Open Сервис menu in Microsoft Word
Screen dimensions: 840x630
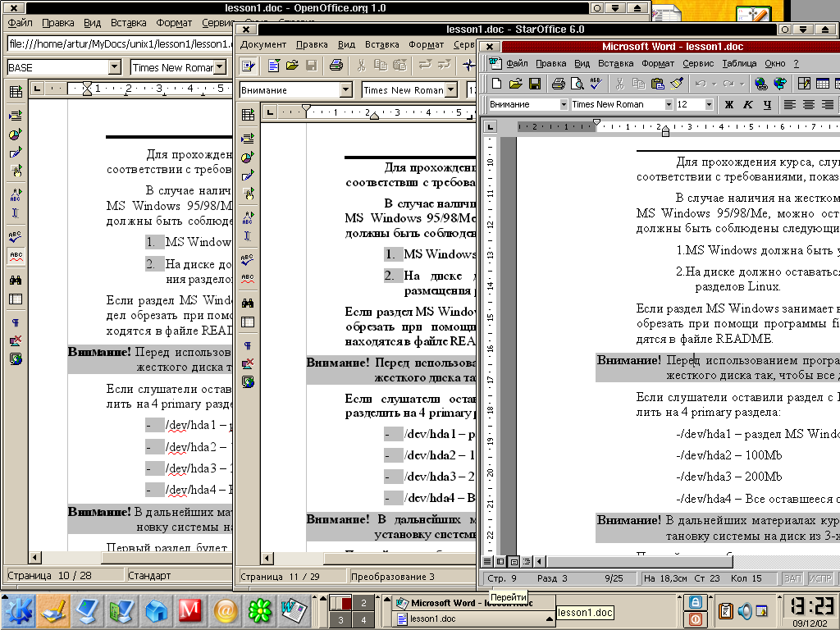click(698, 63)
